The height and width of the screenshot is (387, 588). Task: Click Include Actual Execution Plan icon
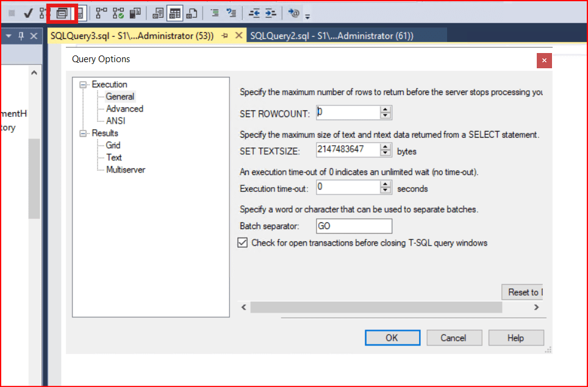[x=101, y=12]
